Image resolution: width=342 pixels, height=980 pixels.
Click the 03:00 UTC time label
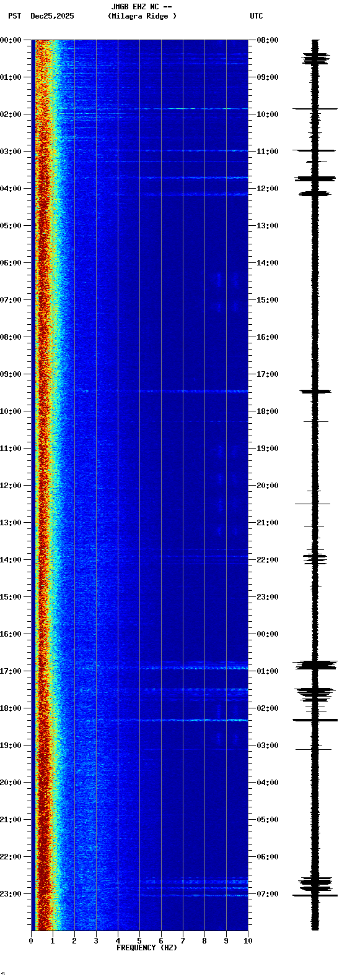[x=268, y=746]
